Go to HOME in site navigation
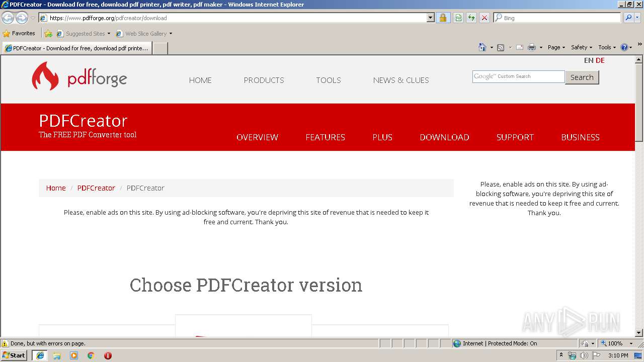The image size is (644, 362). [x=200, y=80]
